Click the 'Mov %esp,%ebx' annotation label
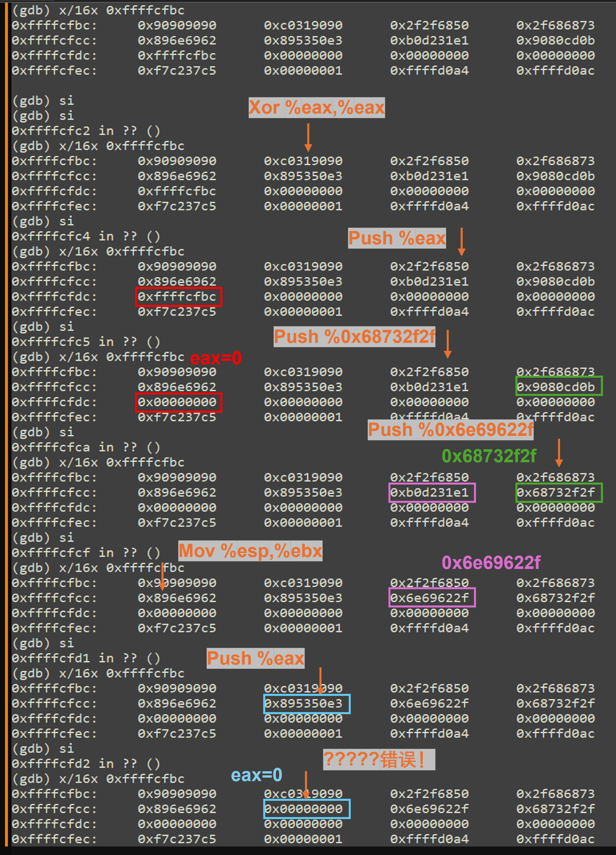The image size is (616, 855). click(250, 551)
